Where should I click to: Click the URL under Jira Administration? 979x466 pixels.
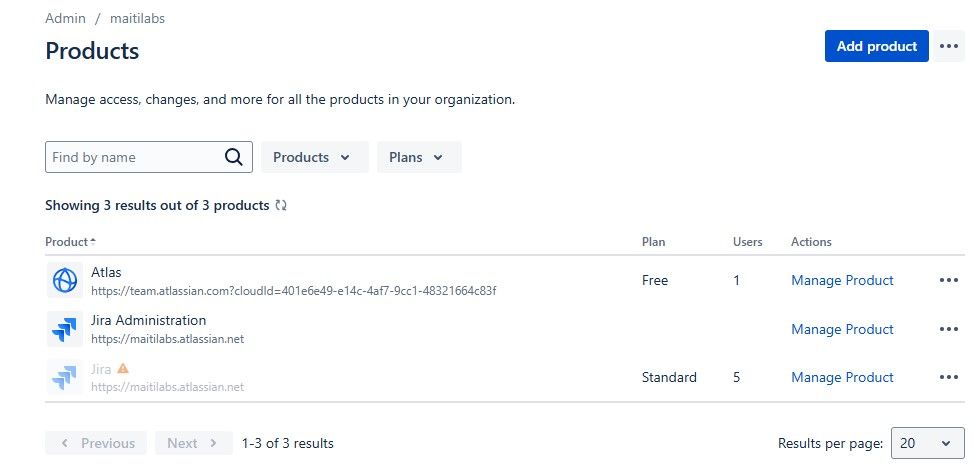point(167,339)
